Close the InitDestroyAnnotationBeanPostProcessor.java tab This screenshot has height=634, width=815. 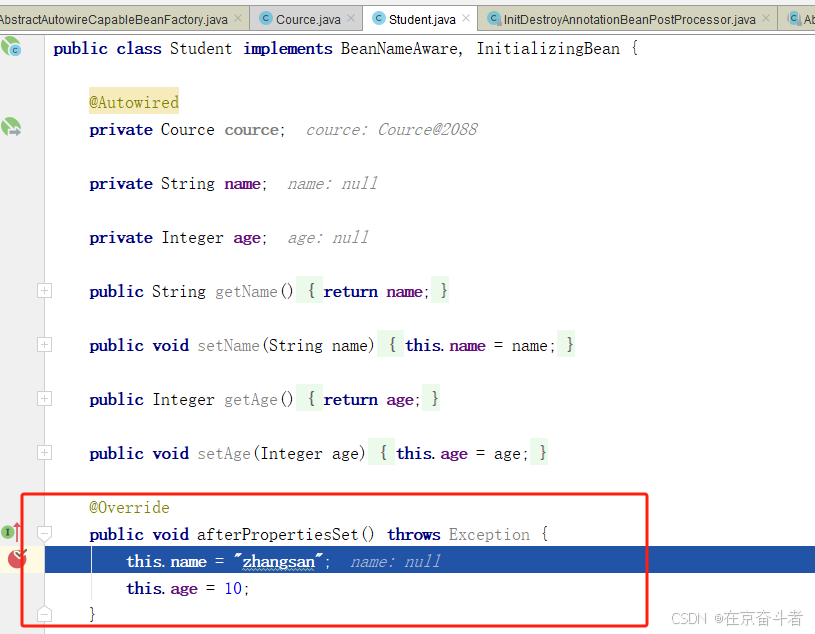coord(766,18)
